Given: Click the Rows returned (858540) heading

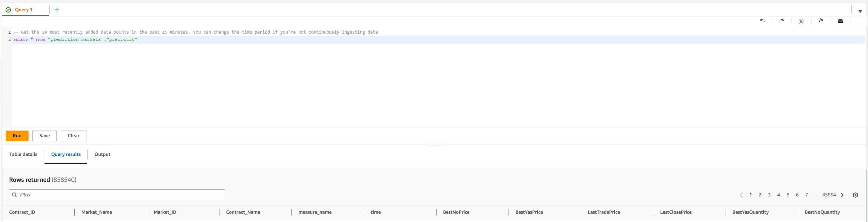Looking at the screenshot, I should (43, 180).
